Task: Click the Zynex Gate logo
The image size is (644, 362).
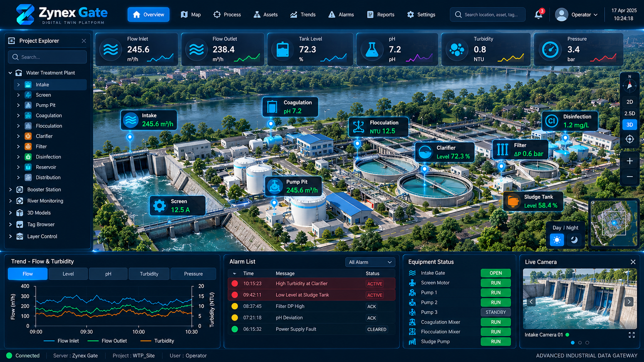Action: 62,15
